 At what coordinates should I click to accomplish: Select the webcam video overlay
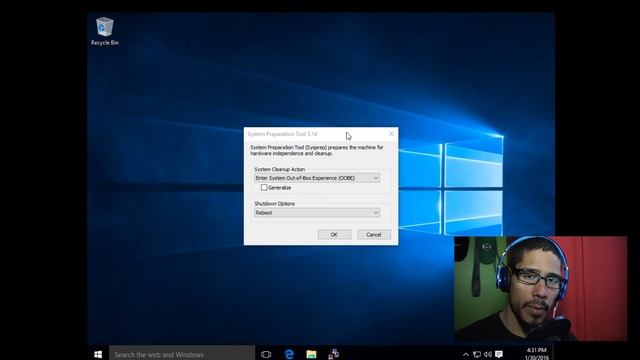(x=540, y=288)
